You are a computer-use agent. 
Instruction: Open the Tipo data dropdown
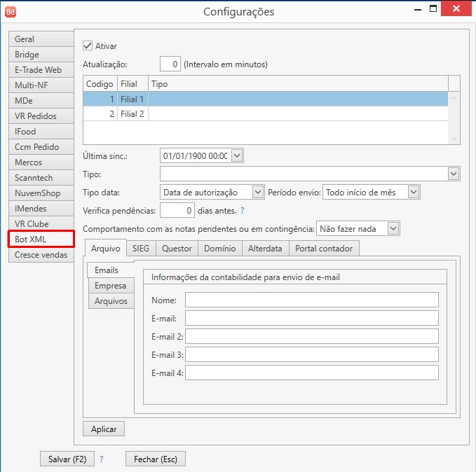[258, 192]
